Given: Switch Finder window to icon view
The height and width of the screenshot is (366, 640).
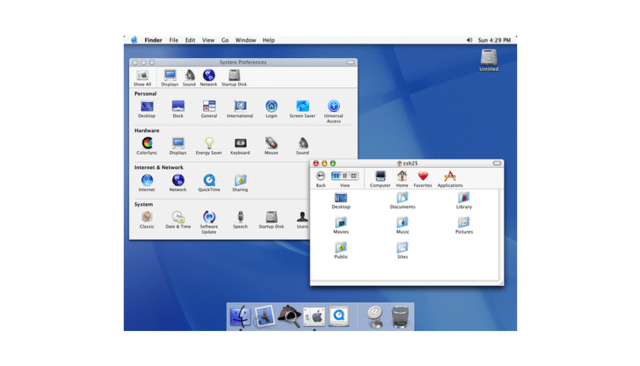Looking at the screenshot, I should 336,176.
